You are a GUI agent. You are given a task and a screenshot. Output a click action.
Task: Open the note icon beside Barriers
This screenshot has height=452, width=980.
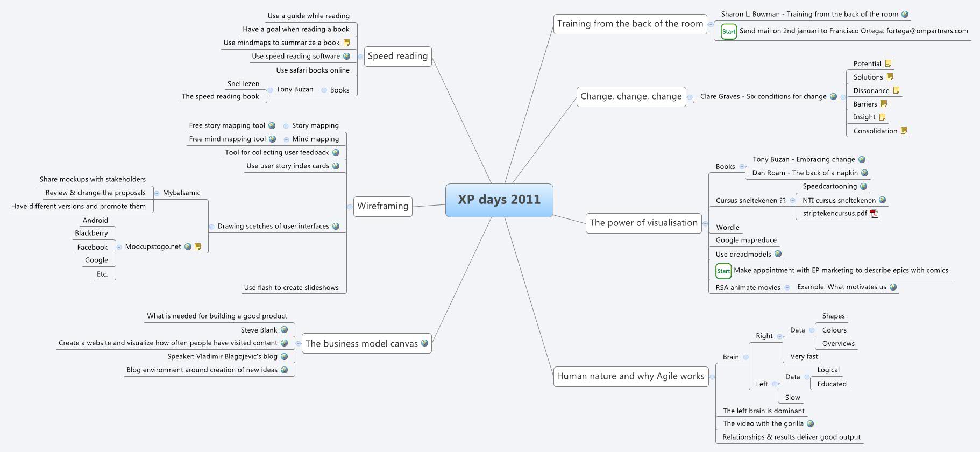[884, 104]
